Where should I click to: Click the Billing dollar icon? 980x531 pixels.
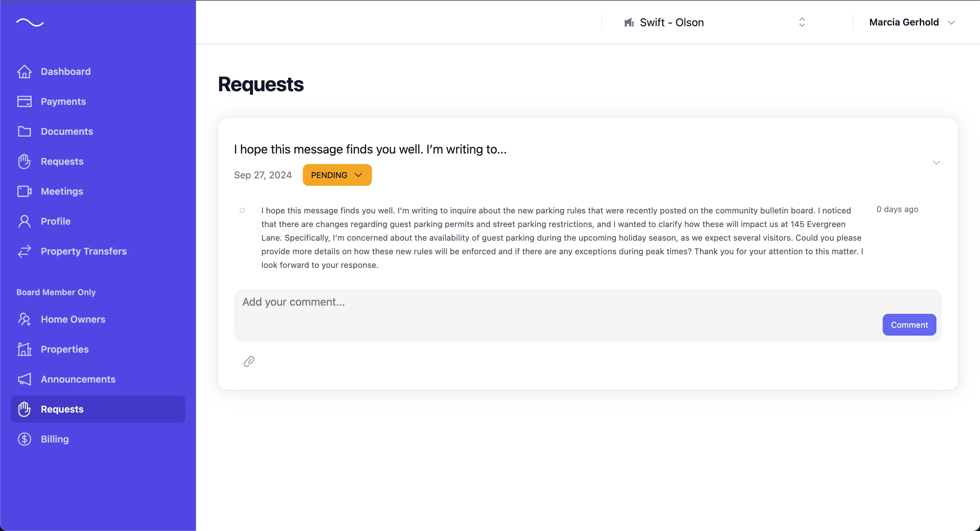coord(24,439)
